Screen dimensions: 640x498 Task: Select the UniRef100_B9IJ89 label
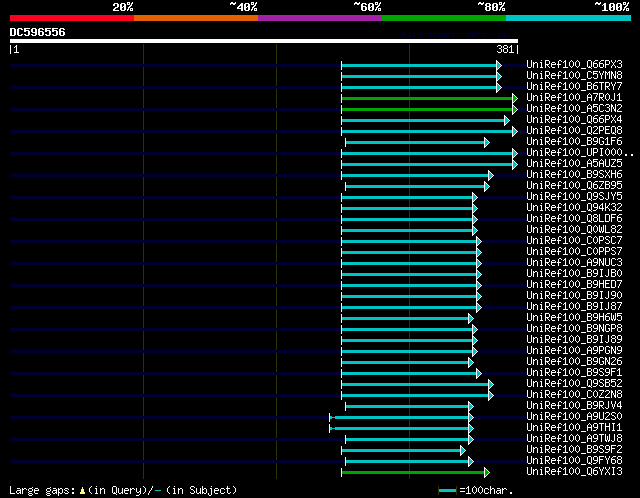coord(574,340)
